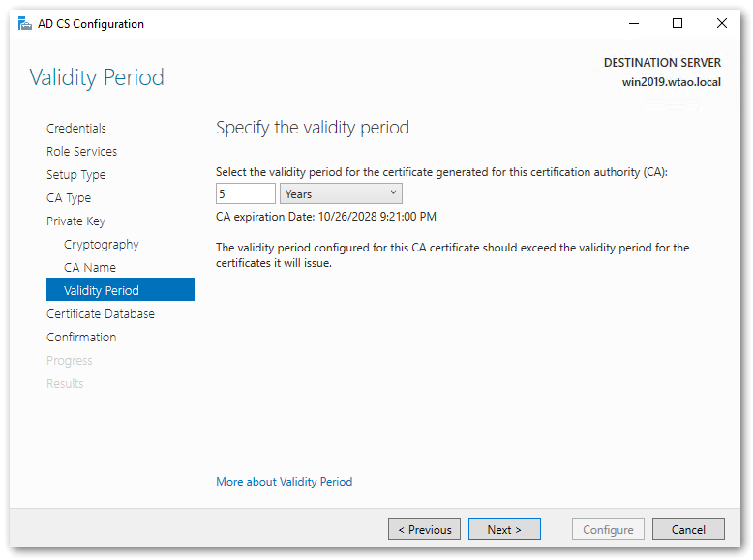This screenshot has width=753, height=560.
Task: Open the Cryptography sub-step
Action: [x=101, y=244]
